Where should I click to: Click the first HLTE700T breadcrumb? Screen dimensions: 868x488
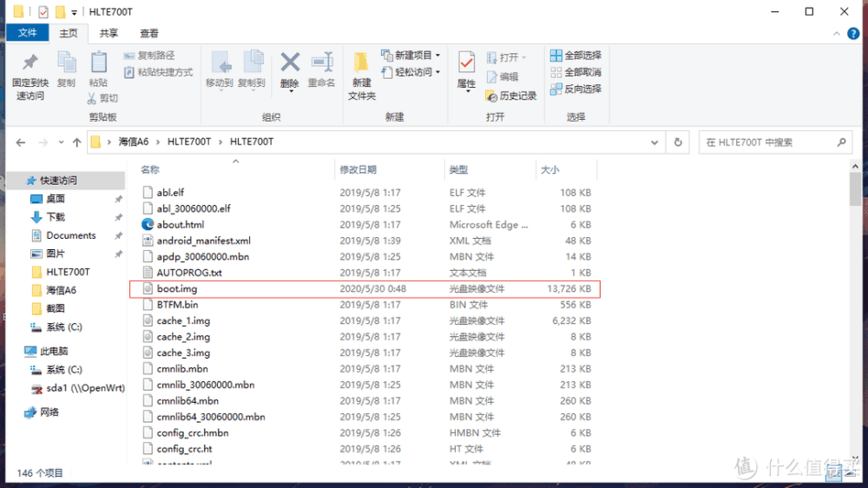point(188,142)
